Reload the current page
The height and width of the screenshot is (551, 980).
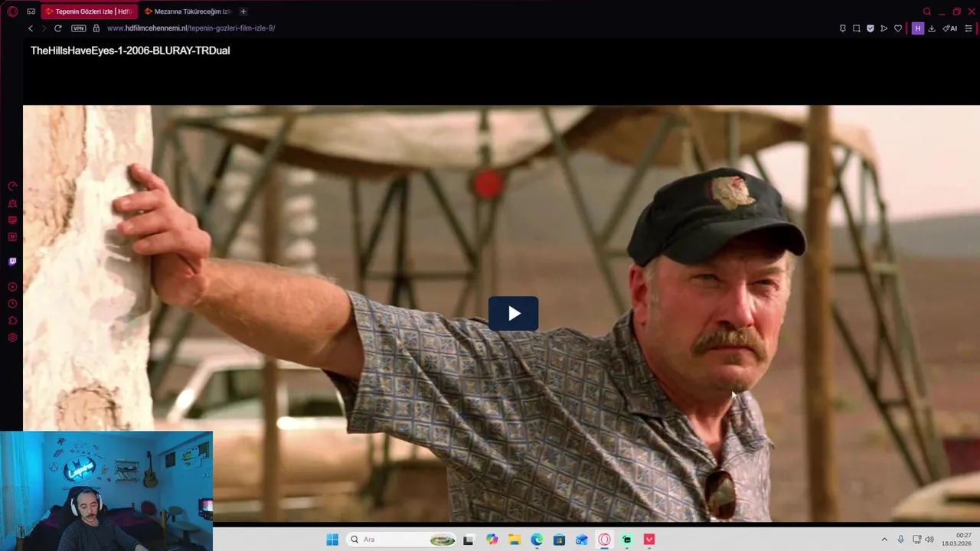click(x=57, y=28)
